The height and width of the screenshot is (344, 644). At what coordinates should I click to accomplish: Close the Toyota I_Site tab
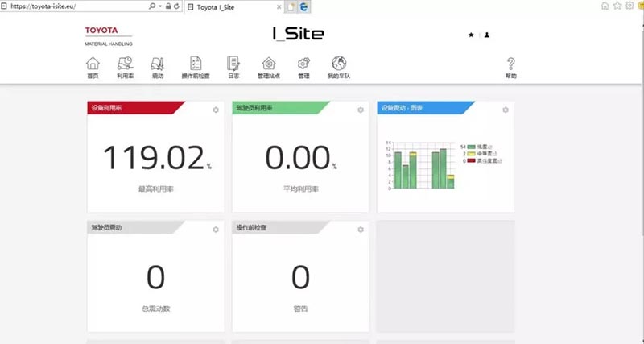279,7
